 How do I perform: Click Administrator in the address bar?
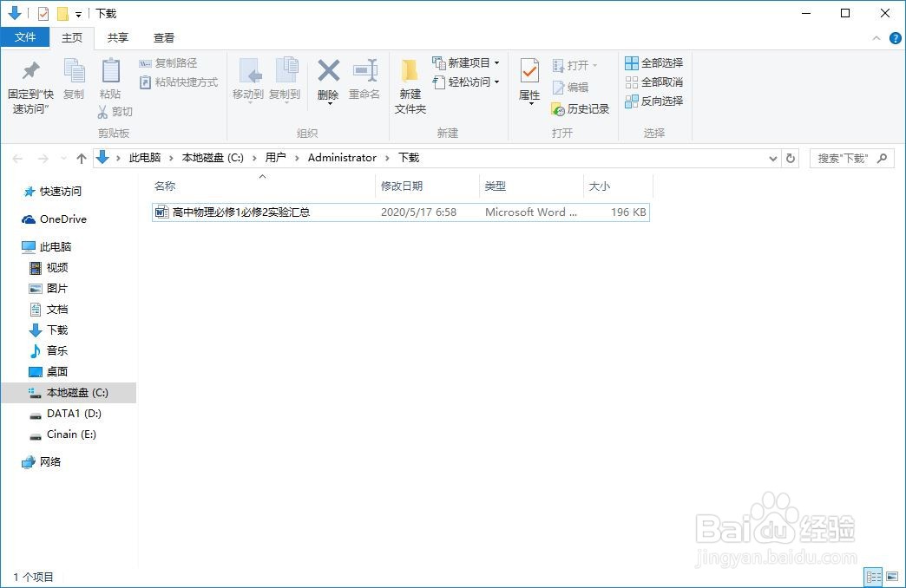[342, 158]
